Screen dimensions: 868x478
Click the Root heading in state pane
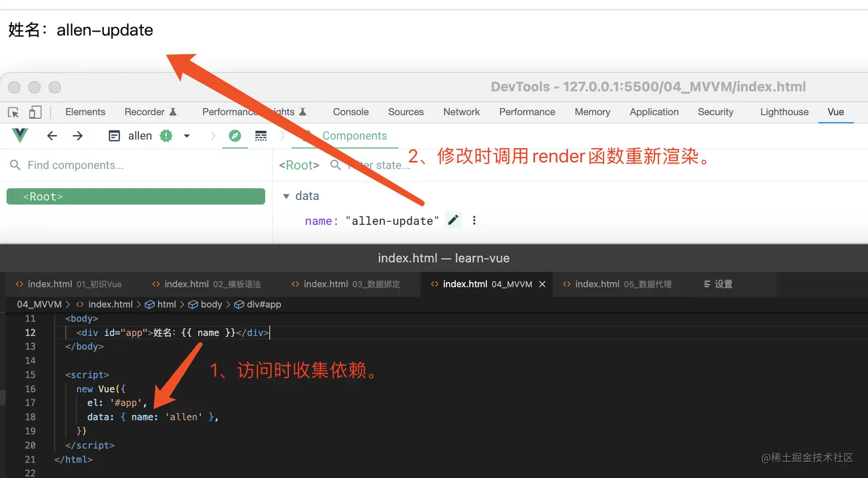click(x=299, y=165)
